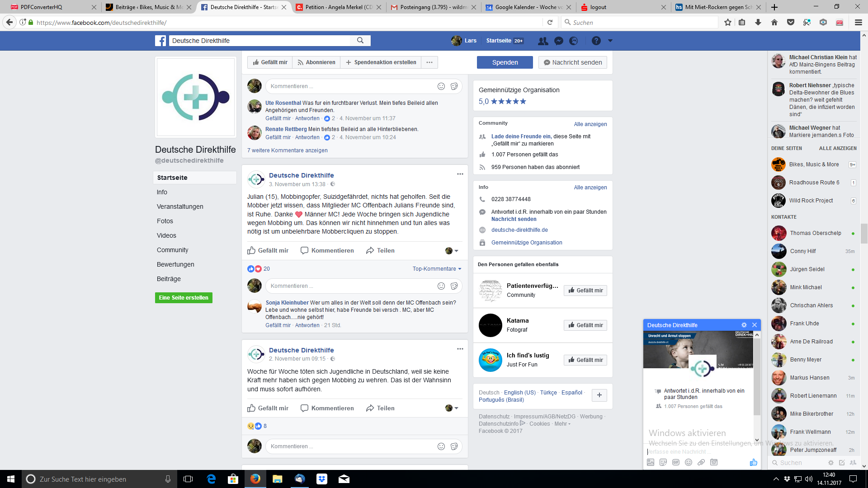Image resolution: width=868 pixels, height=488 pixels.
Task: Show 7 weitere Kommentare anzeigen
Action: coord(288,150)
